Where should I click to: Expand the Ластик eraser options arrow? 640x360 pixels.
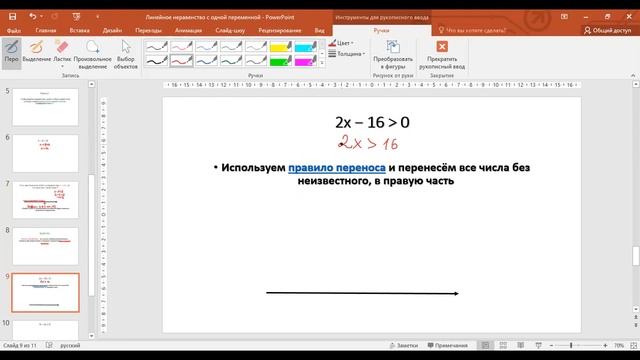click(x=62, y=66)
